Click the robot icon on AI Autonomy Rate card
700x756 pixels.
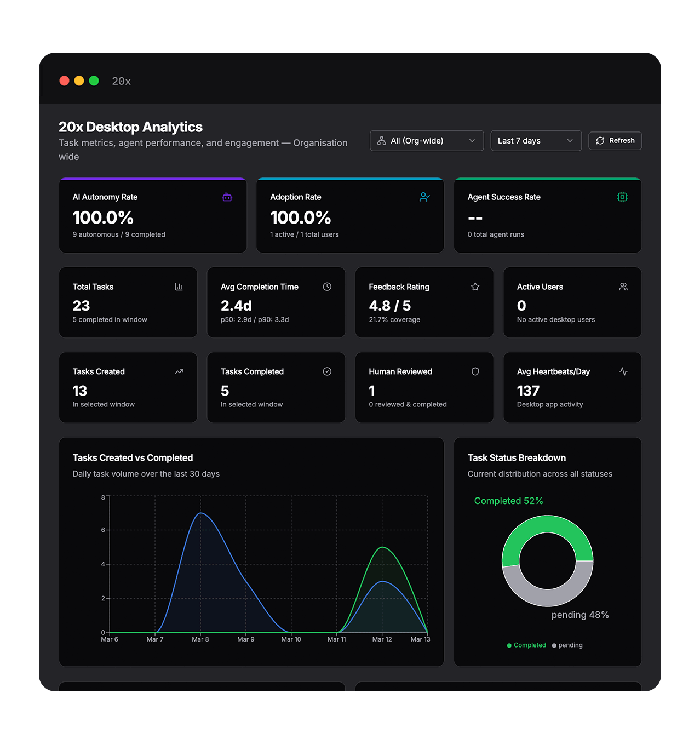(x=227, y=197)
